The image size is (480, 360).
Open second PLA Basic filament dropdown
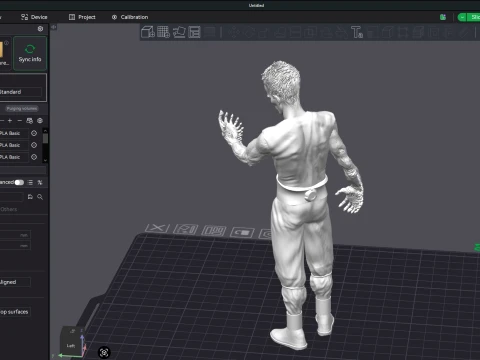pos(14,145)
